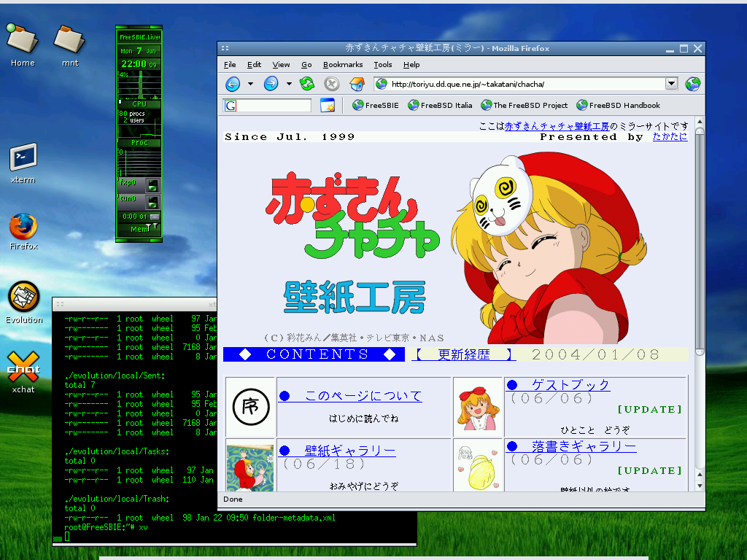The width and height of the screenshot is (747, 560).
Task: Reload the page with the green arrows
Action: tap(307, 85)
